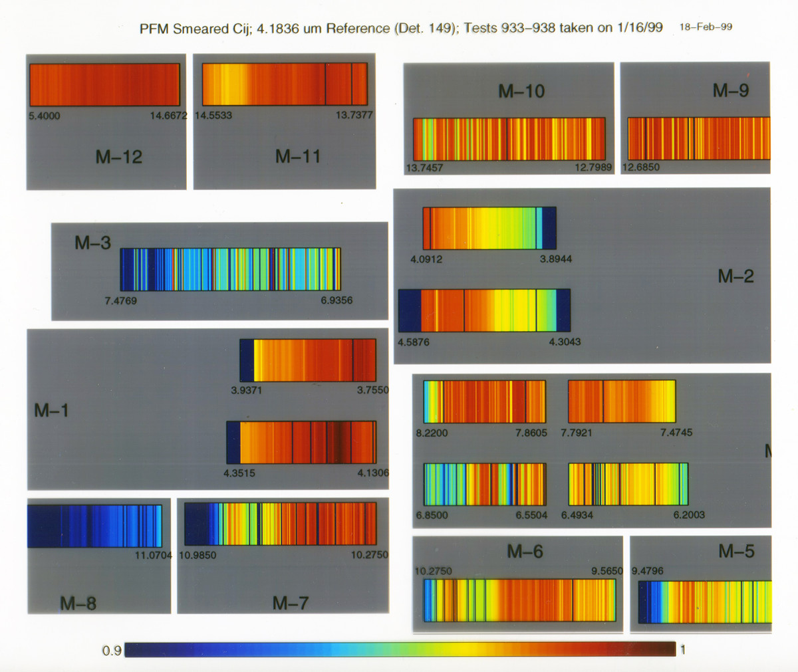Click the value 9.4796
Image resolution: width=798 pixels, height=672 pixels.
[647, 571]
